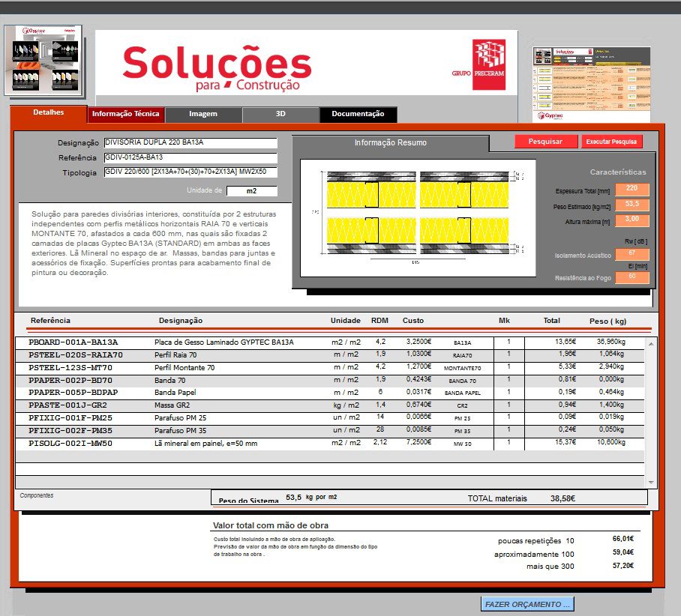
Task: Click the Referência input field
Action: pyautogui.click(x=190, y=157)
